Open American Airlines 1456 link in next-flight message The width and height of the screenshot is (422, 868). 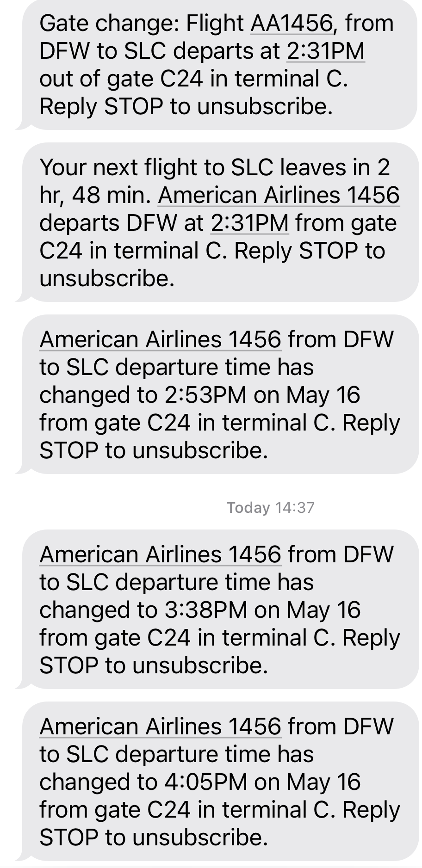coord(279,195)
